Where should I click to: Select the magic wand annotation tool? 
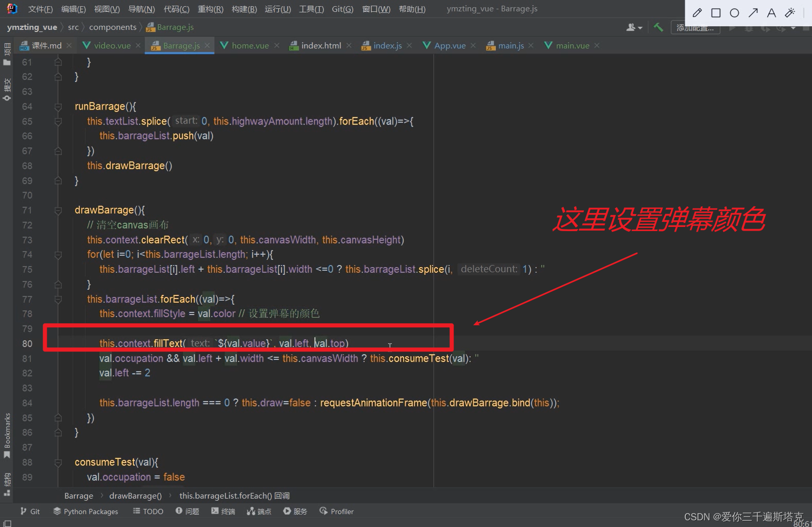pyautogui.click(x=790, y=13)
